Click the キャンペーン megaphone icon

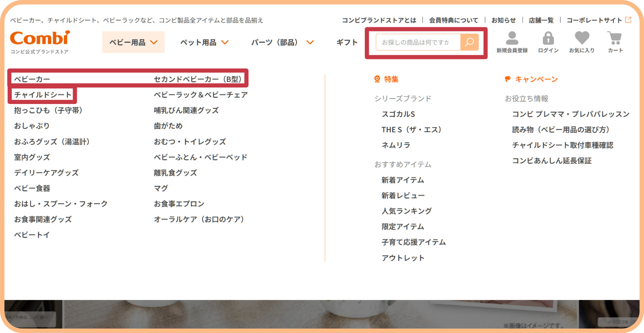508,79
